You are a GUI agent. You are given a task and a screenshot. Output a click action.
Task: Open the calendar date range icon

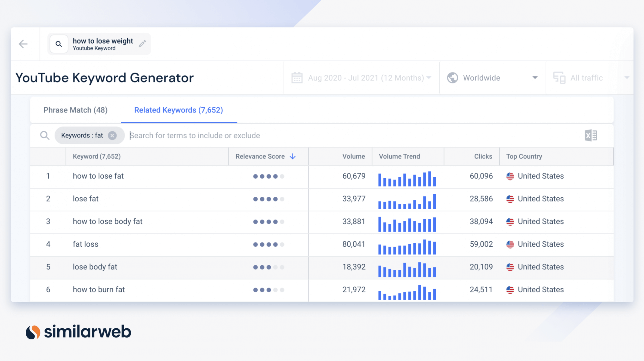click(x=297, y=78)
